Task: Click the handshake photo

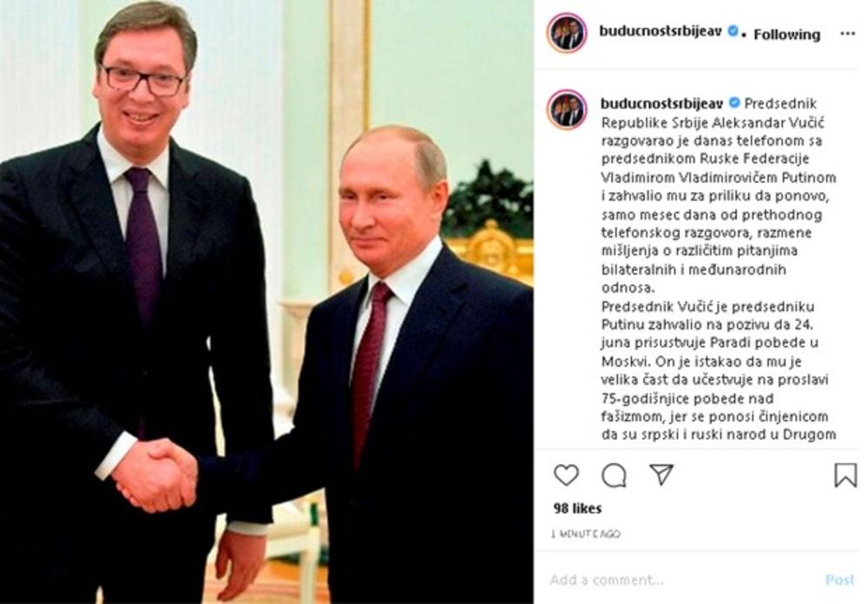Action: (x=266, y=302)
